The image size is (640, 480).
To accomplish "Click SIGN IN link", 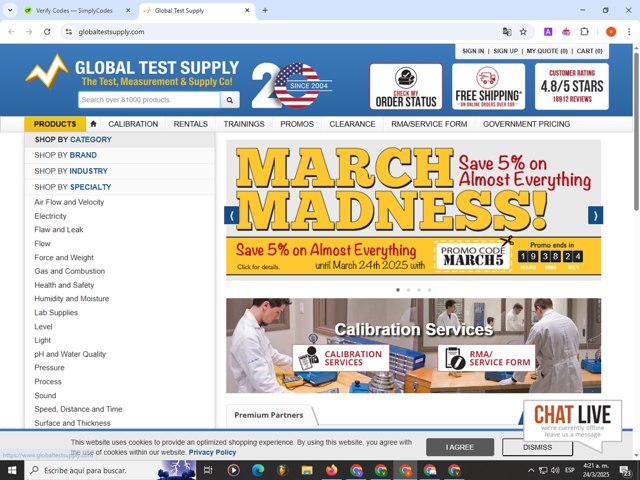I will (473, 51).
